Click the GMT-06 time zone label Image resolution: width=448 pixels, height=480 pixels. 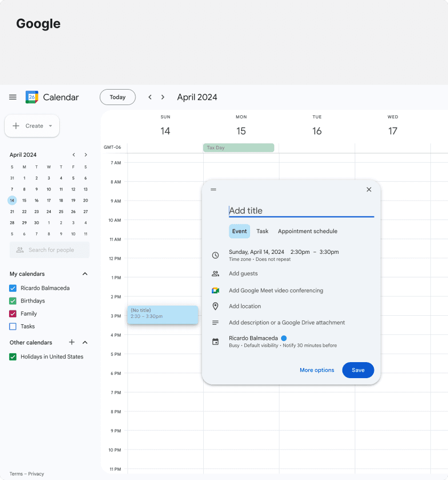pyautogui.click(x=113, y=147)
